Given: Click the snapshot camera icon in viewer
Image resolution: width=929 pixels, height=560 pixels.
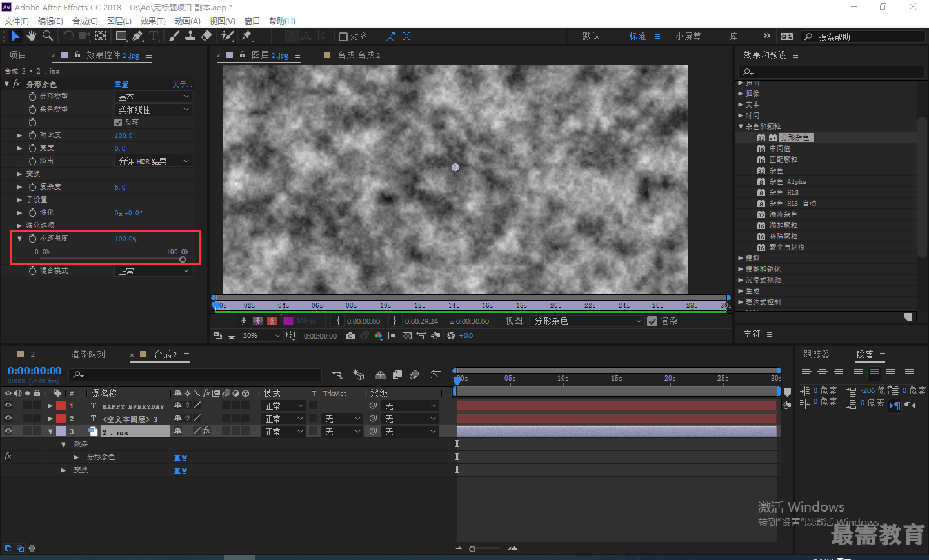Looking at the screenshot, I should [x=350, y=335].
